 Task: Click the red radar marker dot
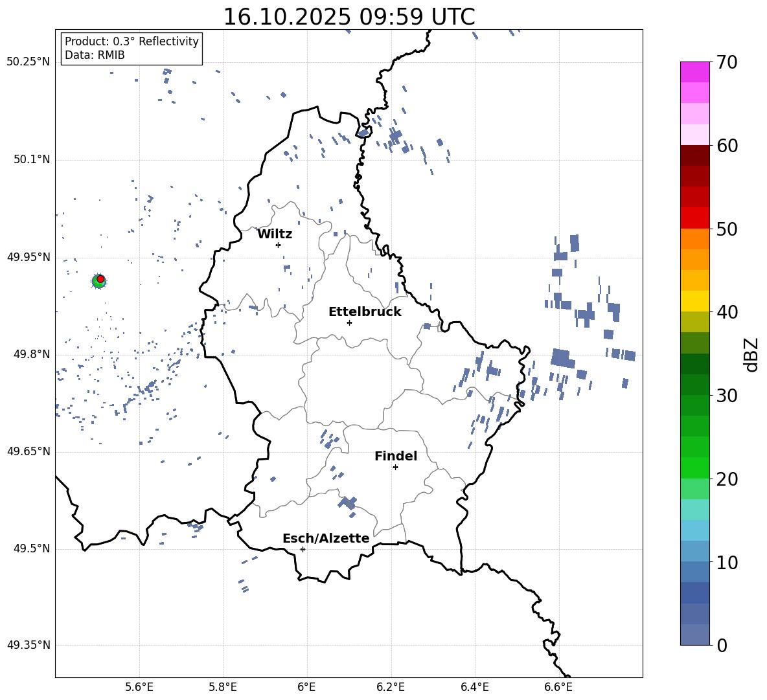[x=100, y=278]
